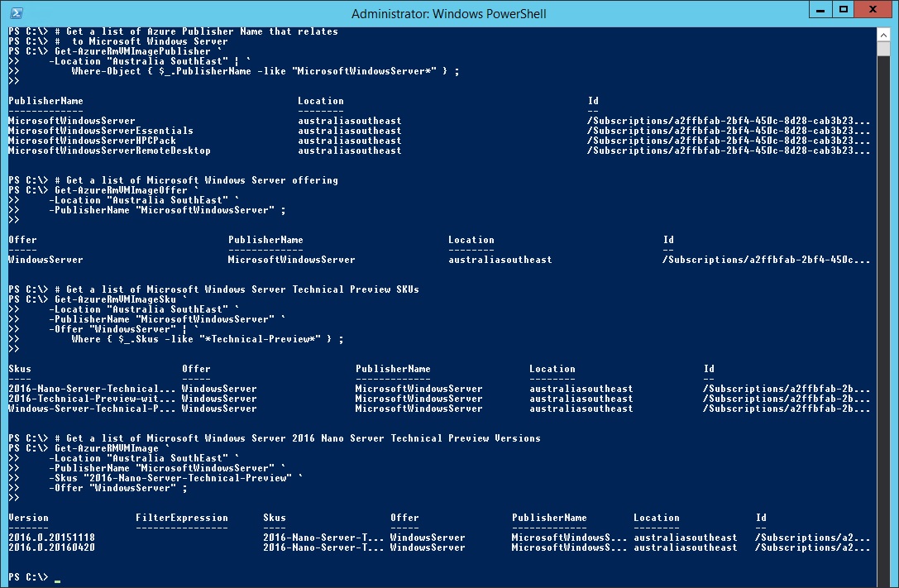
Task: Click the 'FilterExpression' column header
Action: (x=182, y=518)
